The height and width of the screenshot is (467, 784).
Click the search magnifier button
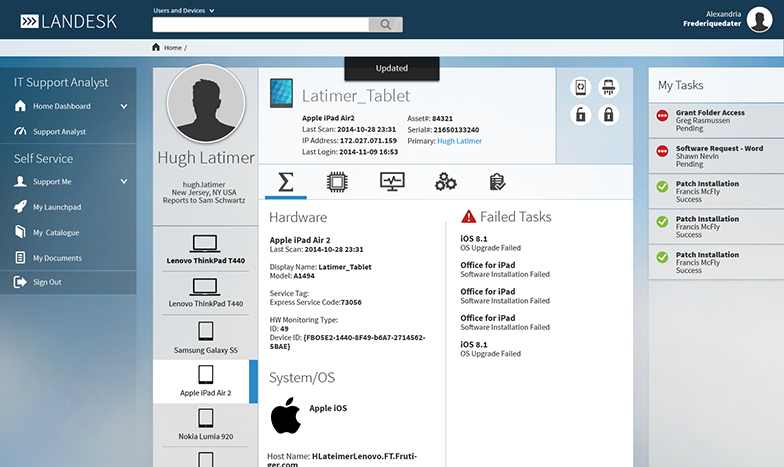pyautogui.click(x=385, y=25)
